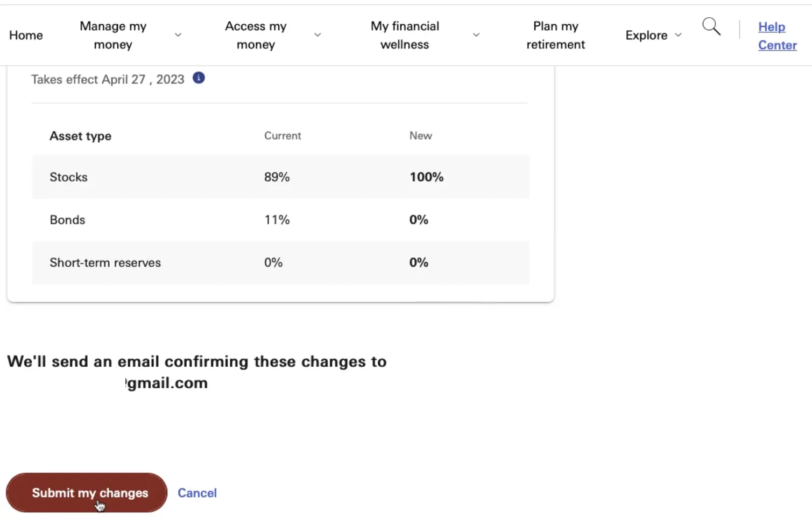Open Plan my retirement menu item
This screenshot has height=531, width=812.
click(555, 35)
